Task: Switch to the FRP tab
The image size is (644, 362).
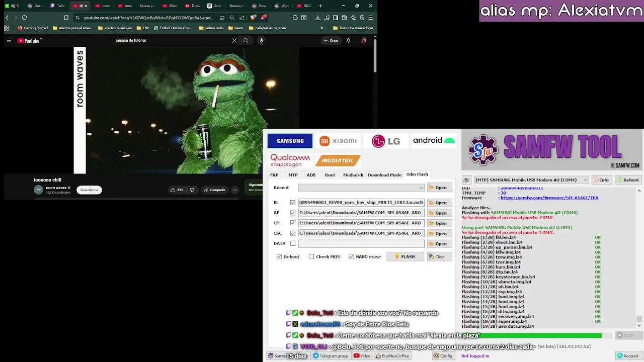Action: pos(274,175)
